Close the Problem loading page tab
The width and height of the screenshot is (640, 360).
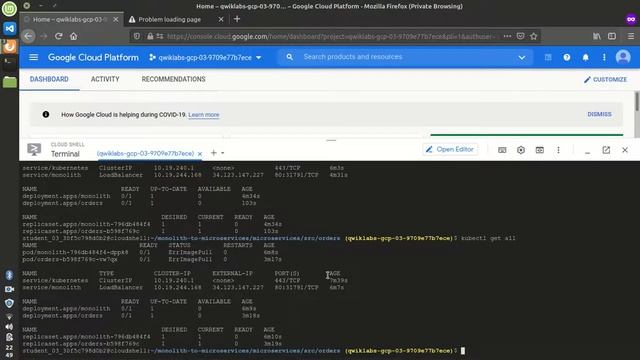click(x=221, y=20)
